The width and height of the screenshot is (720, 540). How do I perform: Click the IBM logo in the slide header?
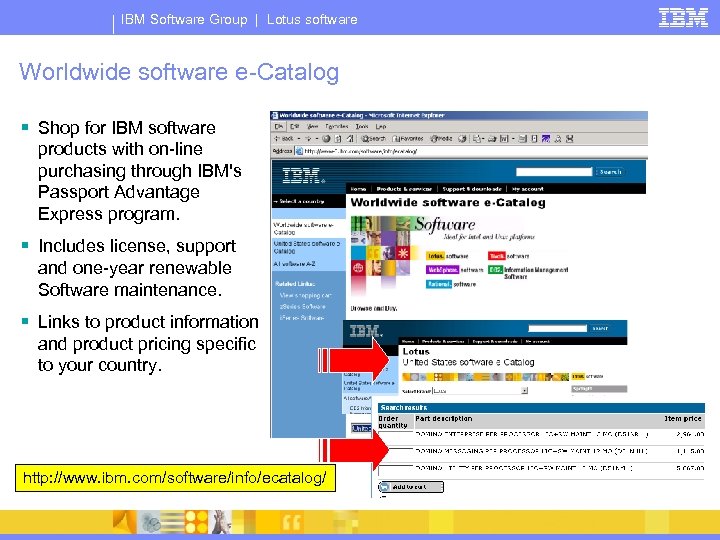pyautogui.click(x=683, y=17)
